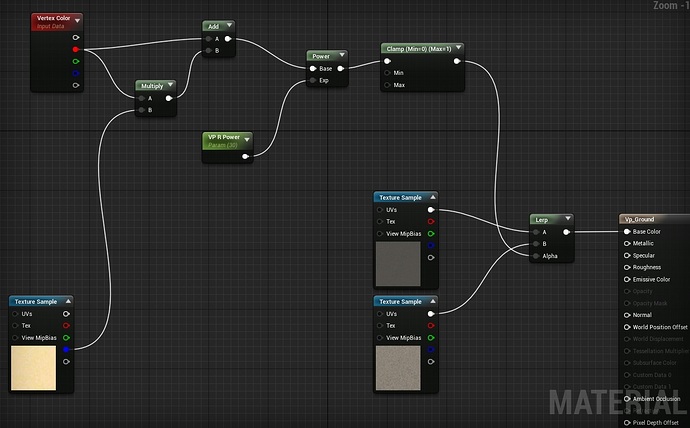Select the Lerp node A input pin

click(536, 232)
